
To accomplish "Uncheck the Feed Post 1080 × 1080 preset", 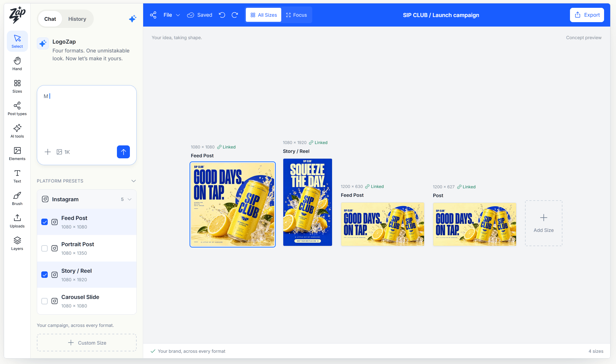I will [45, 222].
